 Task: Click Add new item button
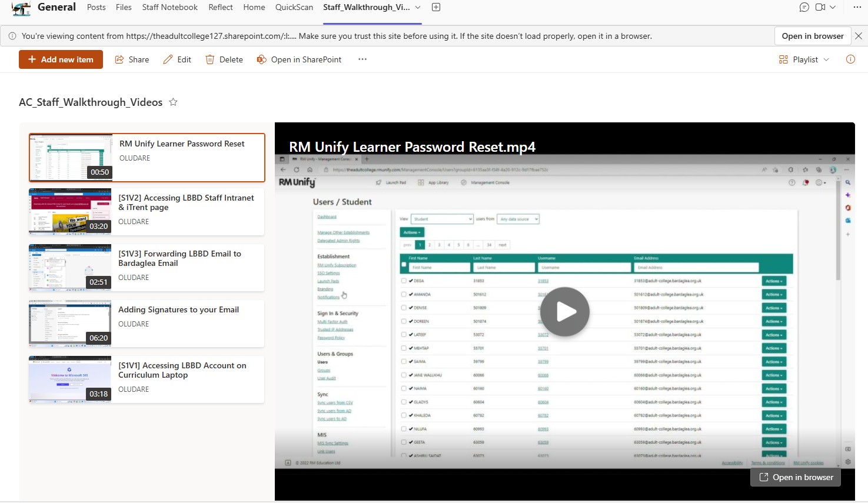[61, 59]
